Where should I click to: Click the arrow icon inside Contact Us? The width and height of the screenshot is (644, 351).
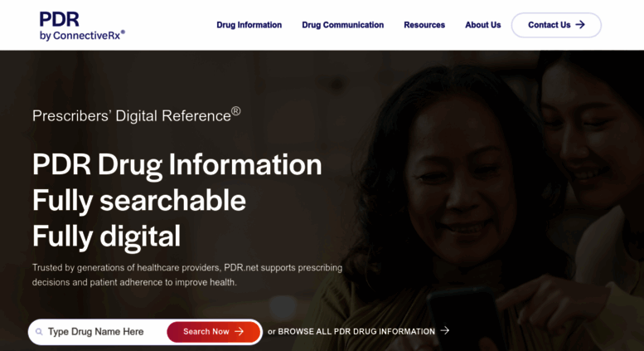580,25
